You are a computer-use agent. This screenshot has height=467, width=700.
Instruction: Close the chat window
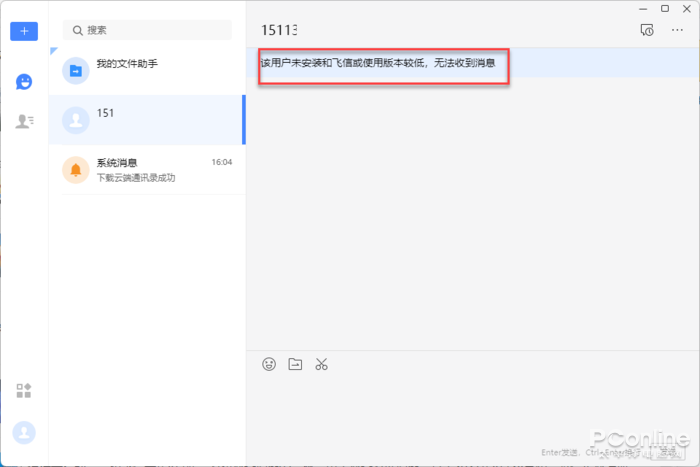point(687,8)
